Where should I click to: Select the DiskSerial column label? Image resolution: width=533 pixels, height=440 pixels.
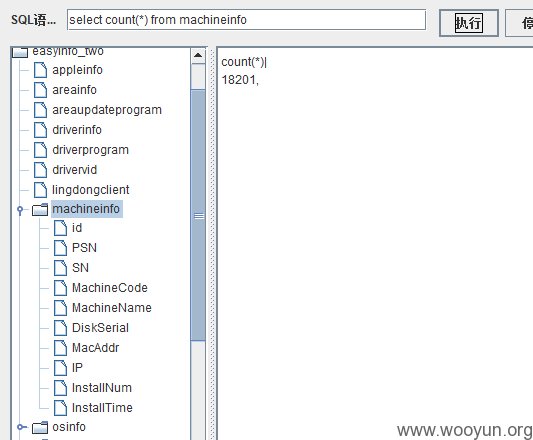(x=100, y=328)
